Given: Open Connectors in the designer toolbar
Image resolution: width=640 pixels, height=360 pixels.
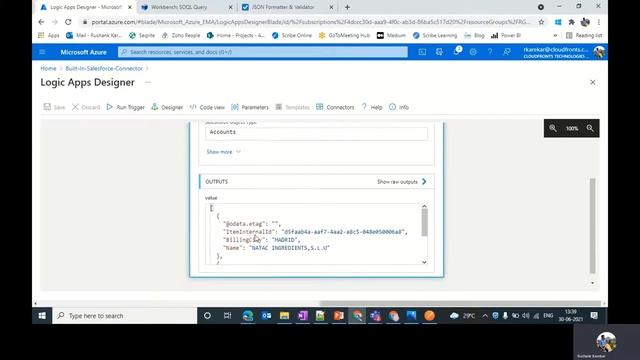Looking at the screenshot, I should (335, 107).
